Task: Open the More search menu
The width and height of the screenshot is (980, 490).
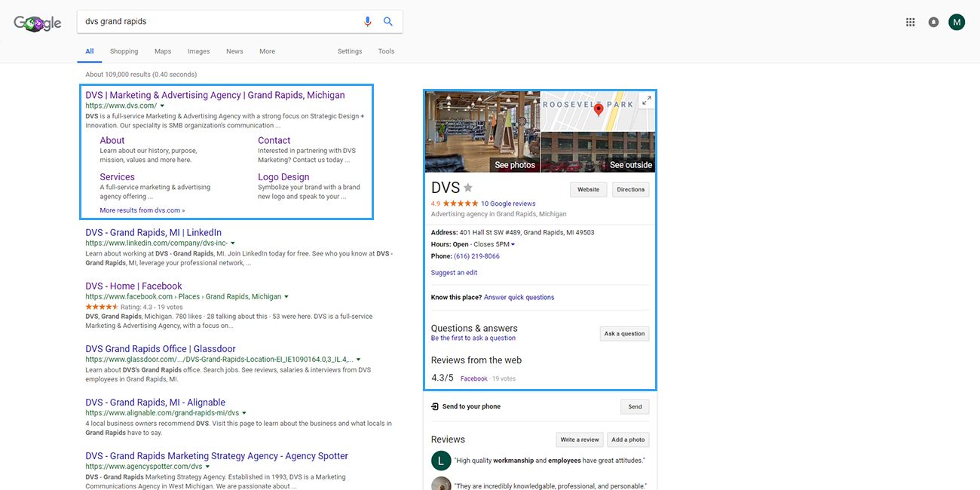Action: [x=267, y=51]
